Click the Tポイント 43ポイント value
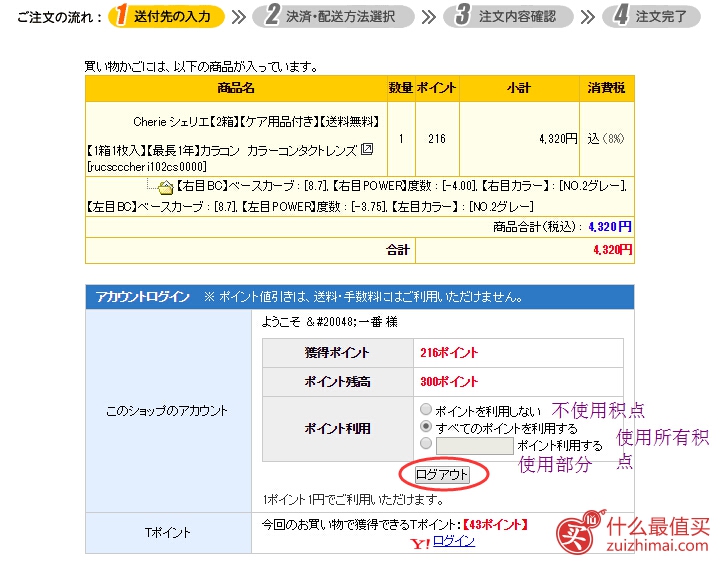The height and width of the screenshot is (562, 720). tap(495, 524)
